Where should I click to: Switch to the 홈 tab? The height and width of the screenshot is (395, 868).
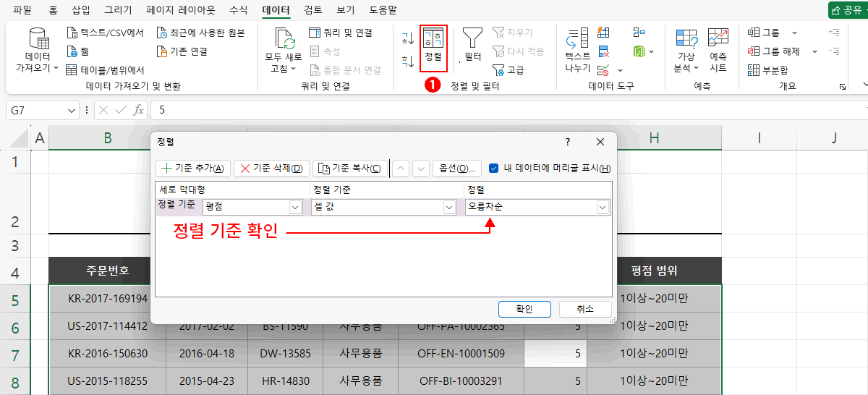[x=53, y=10]
